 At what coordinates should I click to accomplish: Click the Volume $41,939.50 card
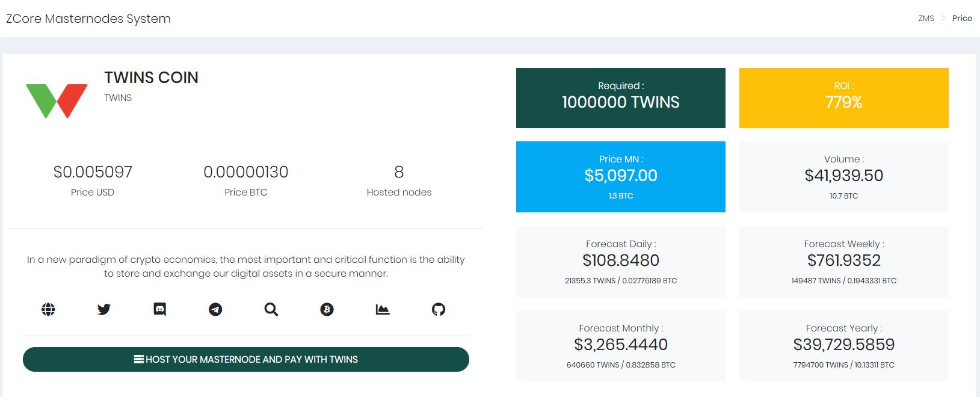pos(843,177)
